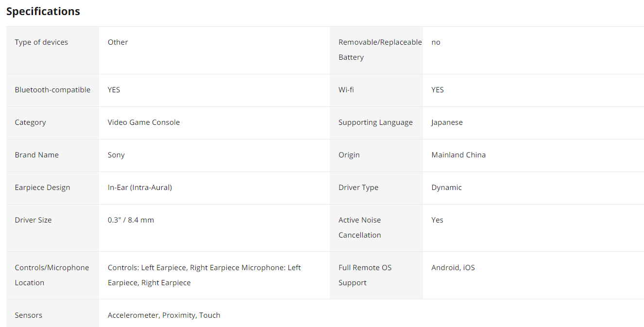Viewport: 644px width, 327px height.
Task: Click the Specifications heading
Action: pyautogui.click(x=43, y=12)
